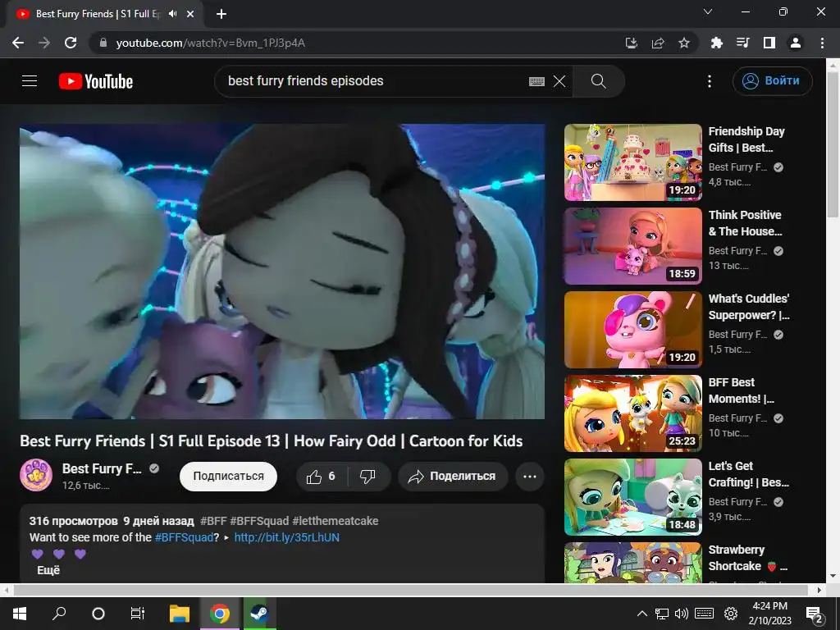Click the system volume speaker icon
Screen dimensions: 840x630
[681, 614]
